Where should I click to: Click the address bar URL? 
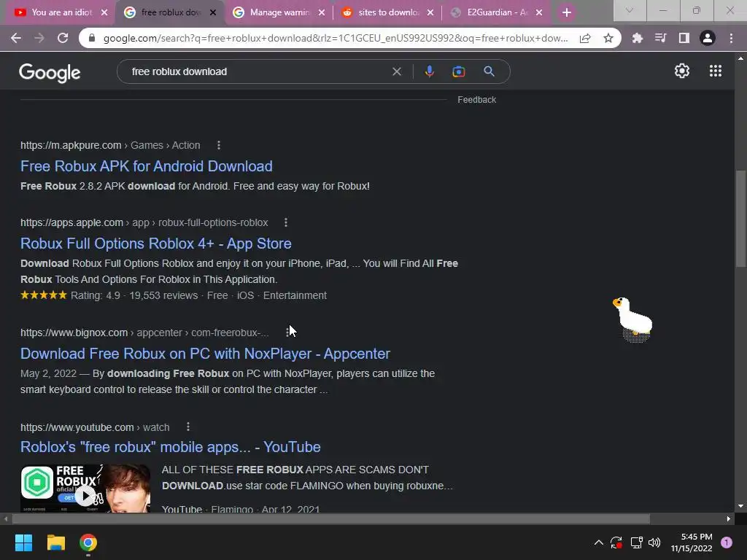click(x=336, y=38)
